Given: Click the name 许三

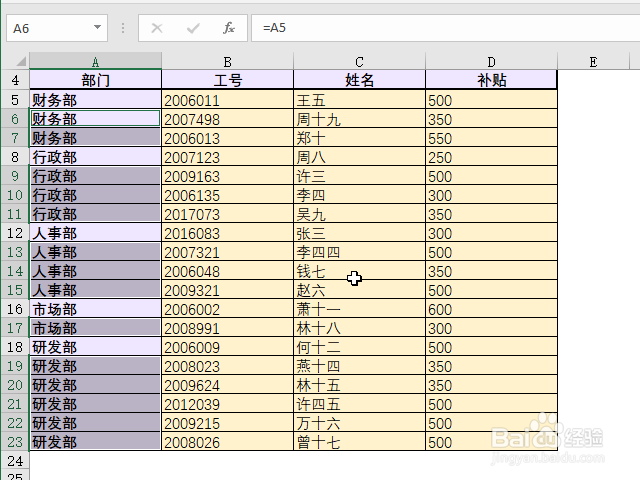Looking at the screenshot, I should (311, 176).
